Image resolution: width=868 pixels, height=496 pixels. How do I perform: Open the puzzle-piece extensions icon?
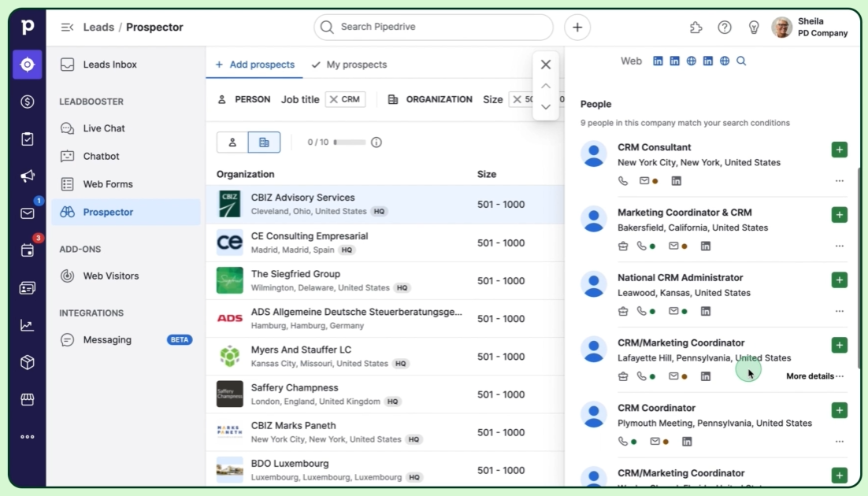696,27
